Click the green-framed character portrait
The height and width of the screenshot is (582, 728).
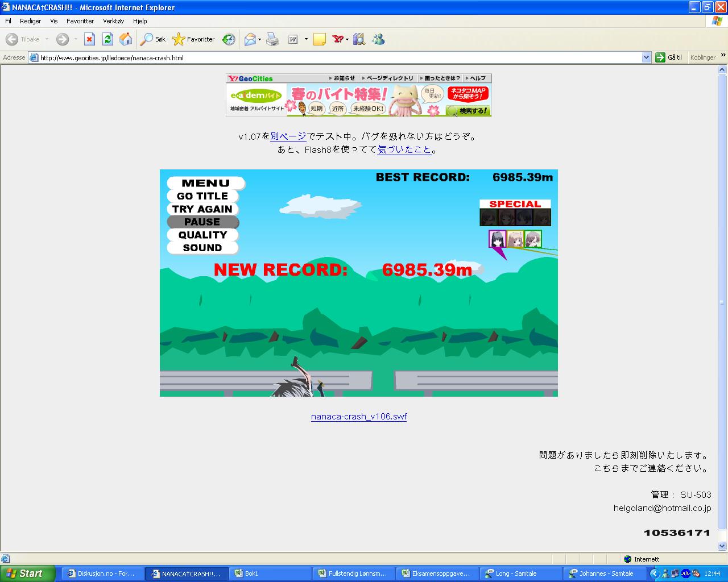[533, 239]
